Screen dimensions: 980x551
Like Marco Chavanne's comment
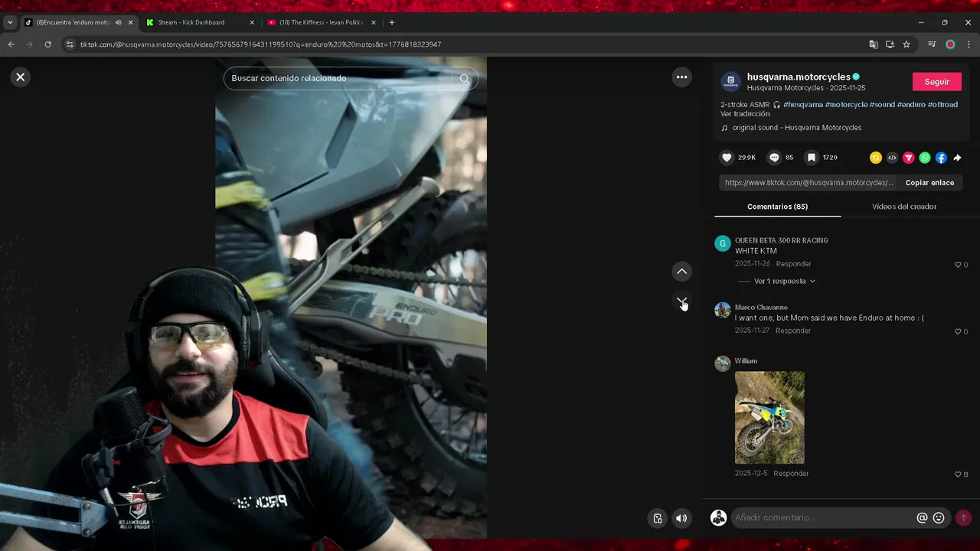click(x=958, y=331)
